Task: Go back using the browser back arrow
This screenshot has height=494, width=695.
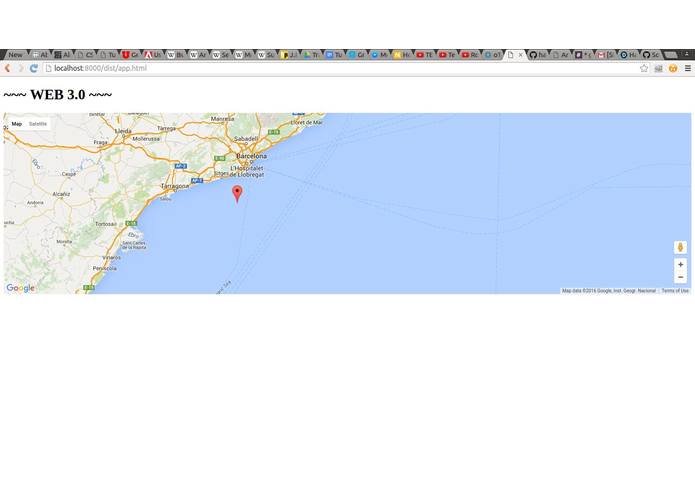Action: click(8, 68)
